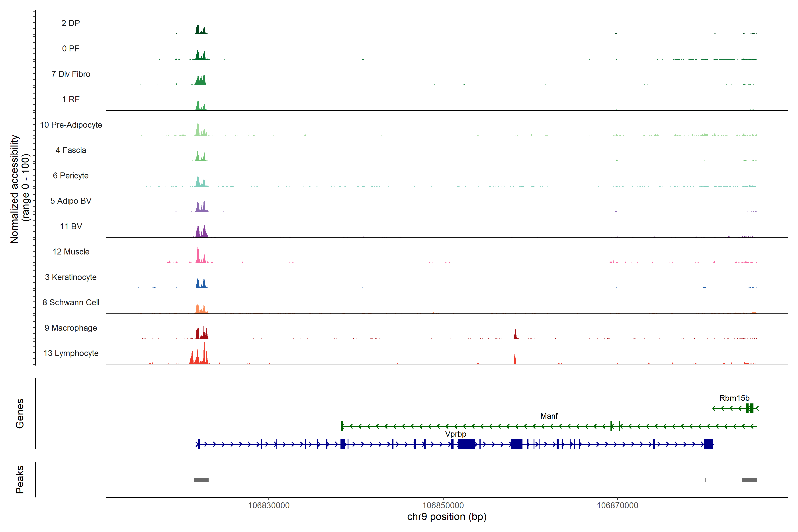Click the 3 Keratinocyte track label

click(x=70, y=277)
